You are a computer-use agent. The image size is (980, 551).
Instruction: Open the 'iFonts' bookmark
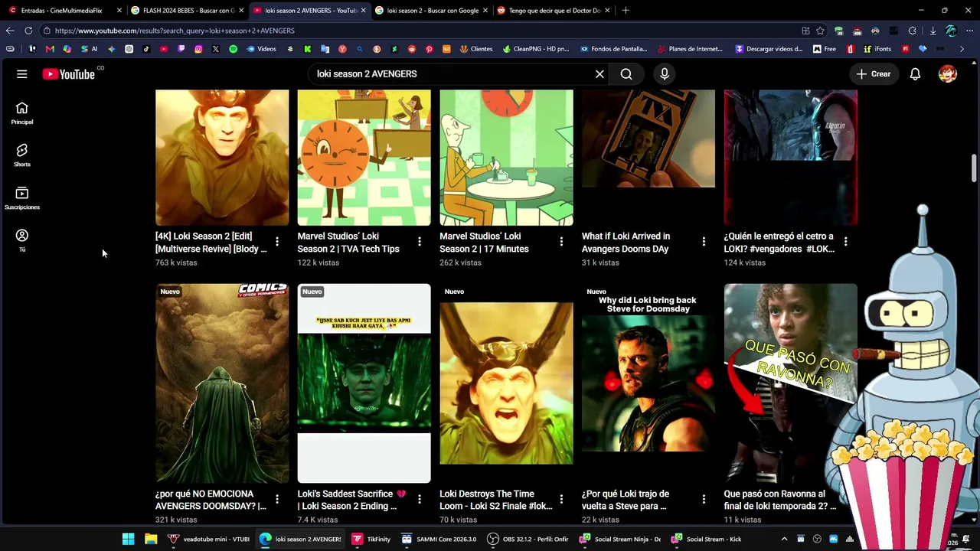click(877, 49)
